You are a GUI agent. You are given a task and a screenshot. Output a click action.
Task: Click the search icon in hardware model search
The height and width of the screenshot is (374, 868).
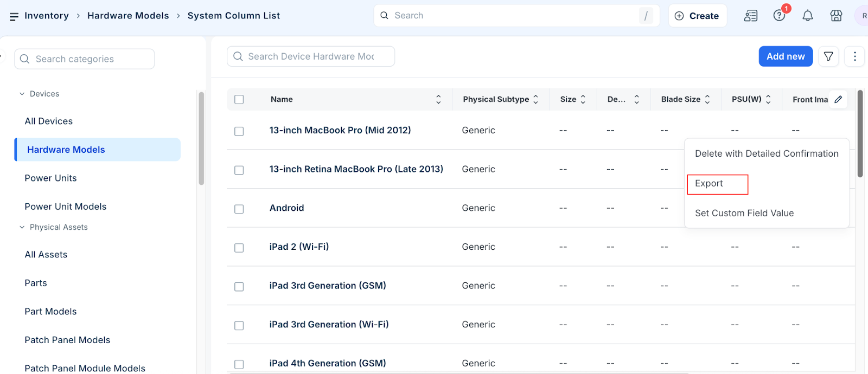point(238,56)
